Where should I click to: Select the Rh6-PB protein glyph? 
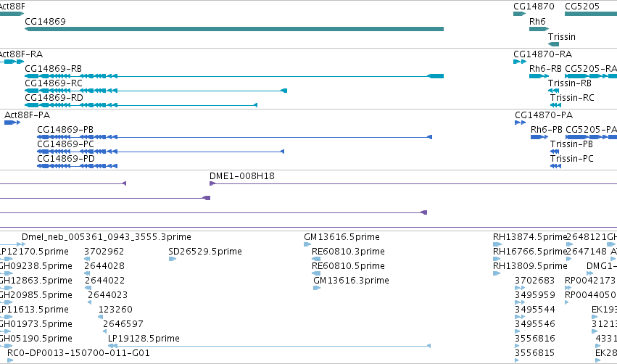click(539, 137)
